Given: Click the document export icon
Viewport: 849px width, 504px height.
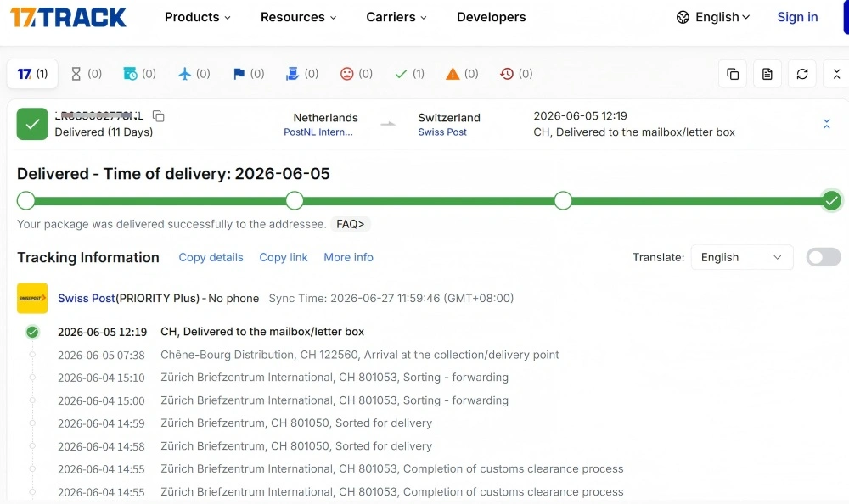Looking at the screenshot, I should click(767, 74).
